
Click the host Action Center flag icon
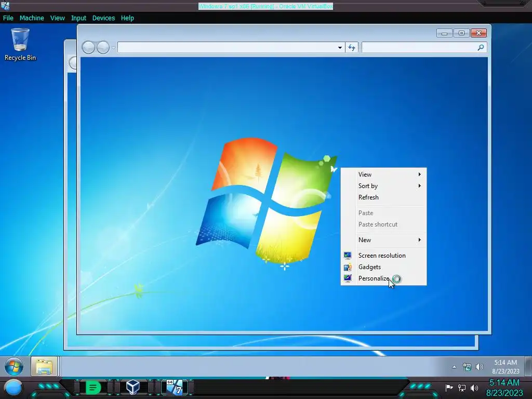click(449, 388)
